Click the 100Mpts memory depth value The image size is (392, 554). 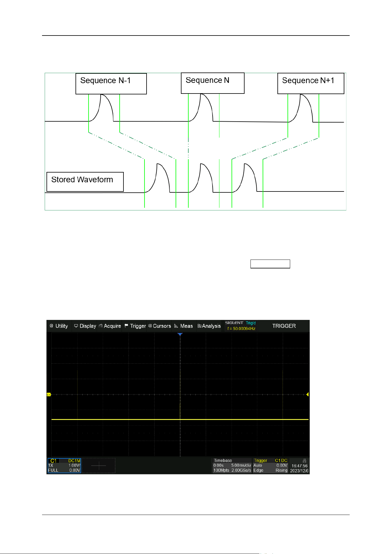pos(221,470)
